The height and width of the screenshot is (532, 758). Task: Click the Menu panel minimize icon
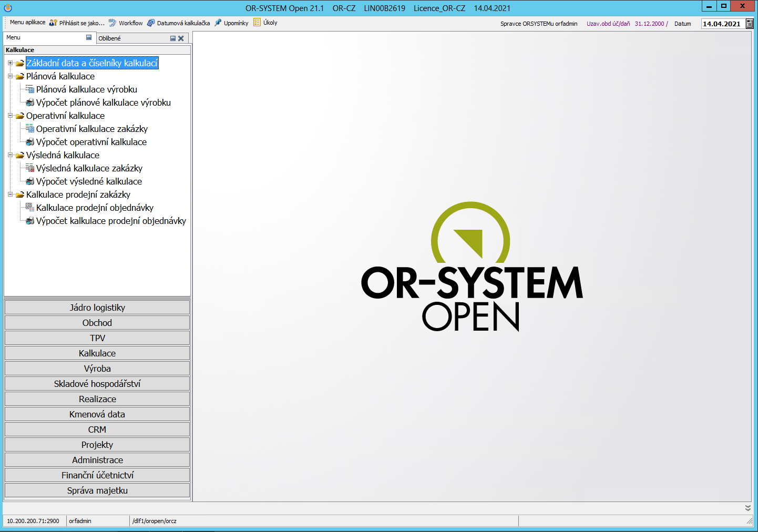pyautogui.click(x=89, y=38)
